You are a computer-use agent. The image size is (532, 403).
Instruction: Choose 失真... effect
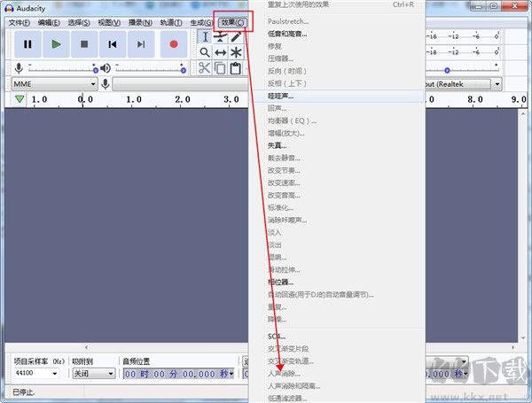click(337, 146)
